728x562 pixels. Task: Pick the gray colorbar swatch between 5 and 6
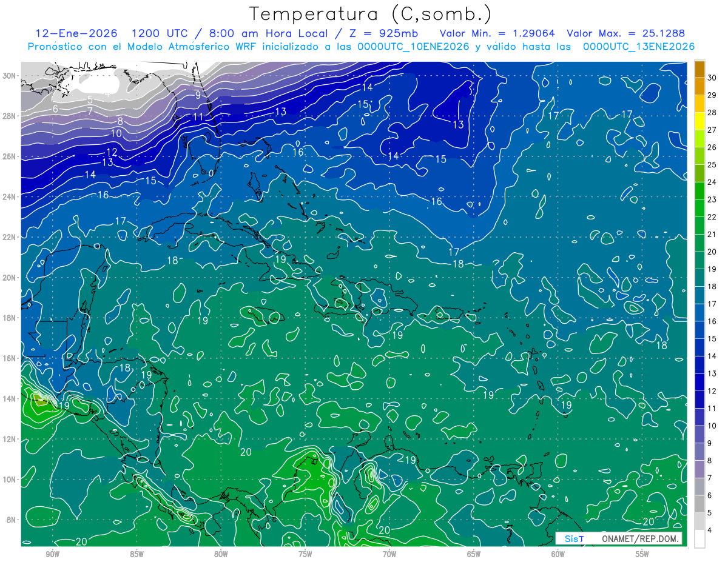pyautogui.click(x=699, y=504)
